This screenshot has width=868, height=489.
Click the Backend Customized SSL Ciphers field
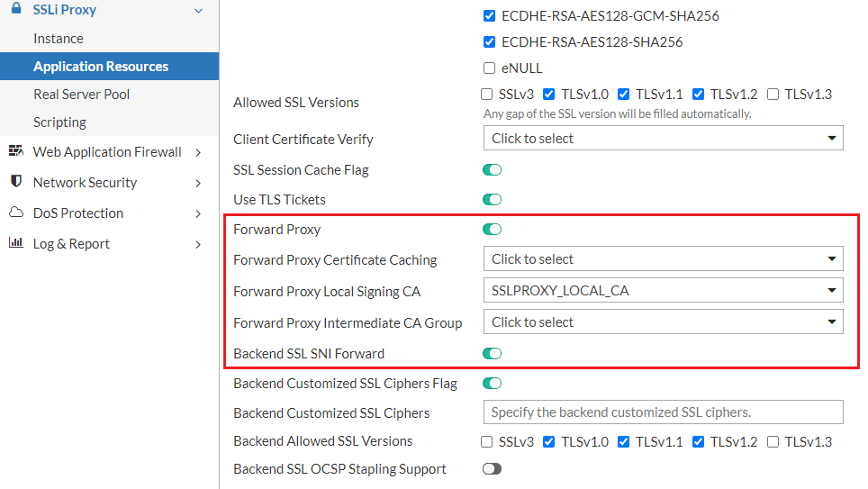coord(663,412)
